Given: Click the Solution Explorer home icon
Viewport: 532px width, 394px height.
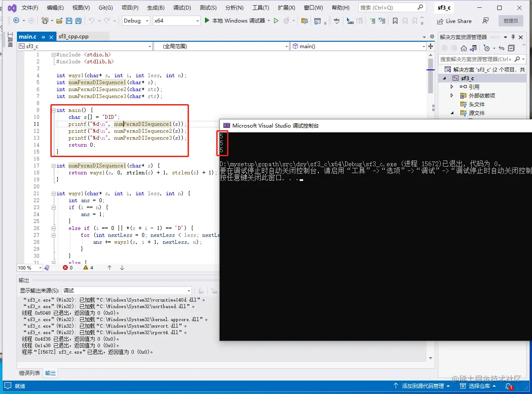Looking at the screenshot, I should pos(464,48).
